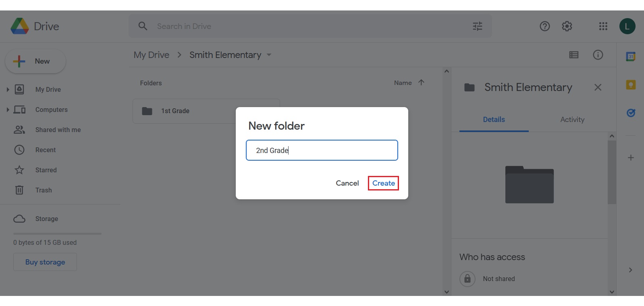
Task: Switch to the Activity tab
Action: 572,120
